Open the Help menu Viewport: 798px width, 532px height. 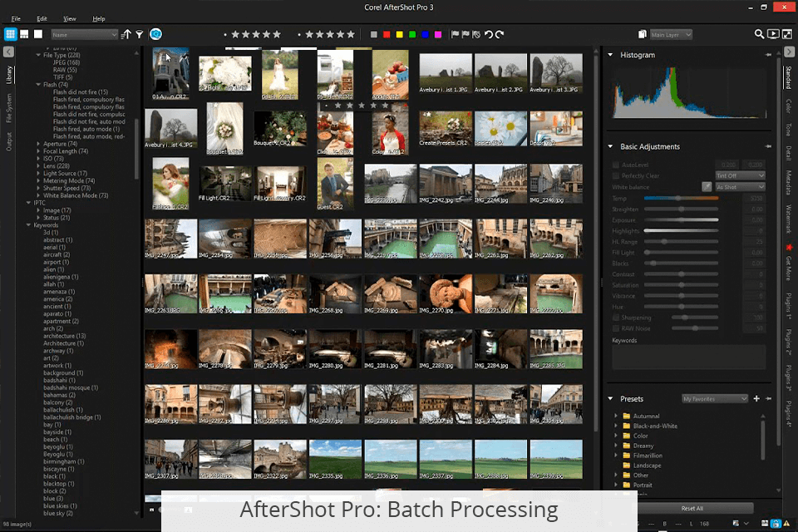pyautogui.click(x=99, y=18)
